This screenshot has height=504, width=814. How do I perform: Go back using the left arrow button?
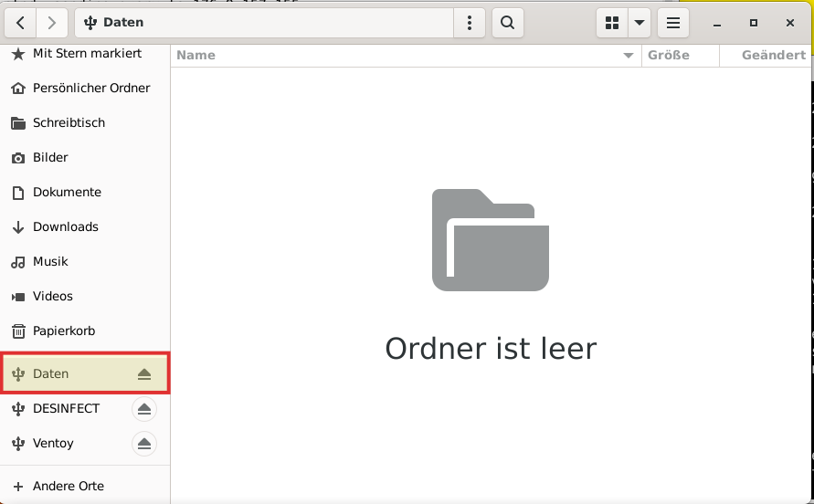[21, 23]
